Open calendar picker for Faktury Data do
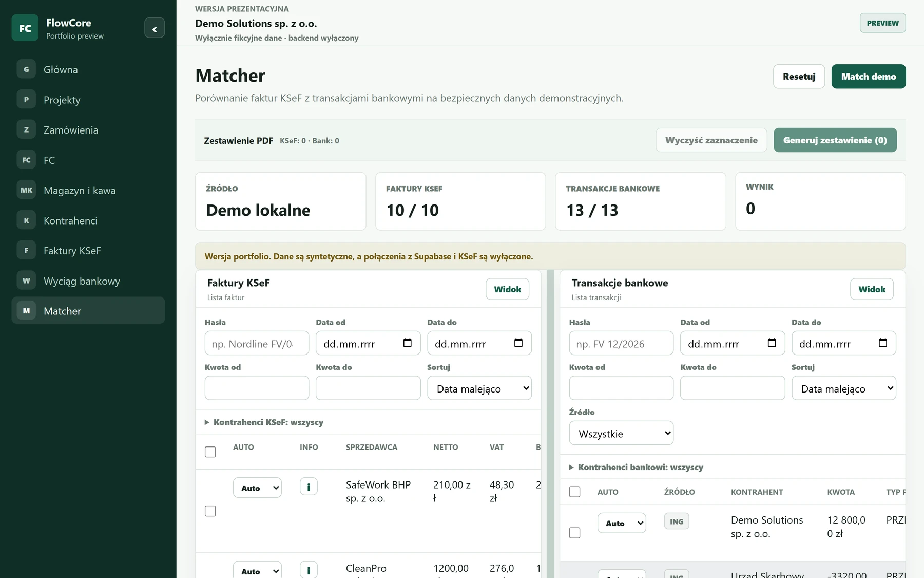 [518, 343]
